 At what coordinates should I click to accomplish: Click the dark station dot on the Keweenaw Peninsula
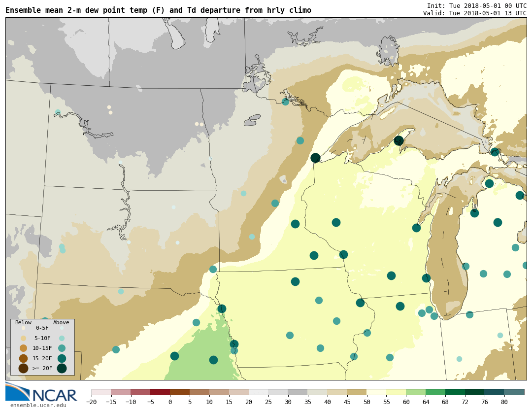pyautogui.click(x=399, y=140)
